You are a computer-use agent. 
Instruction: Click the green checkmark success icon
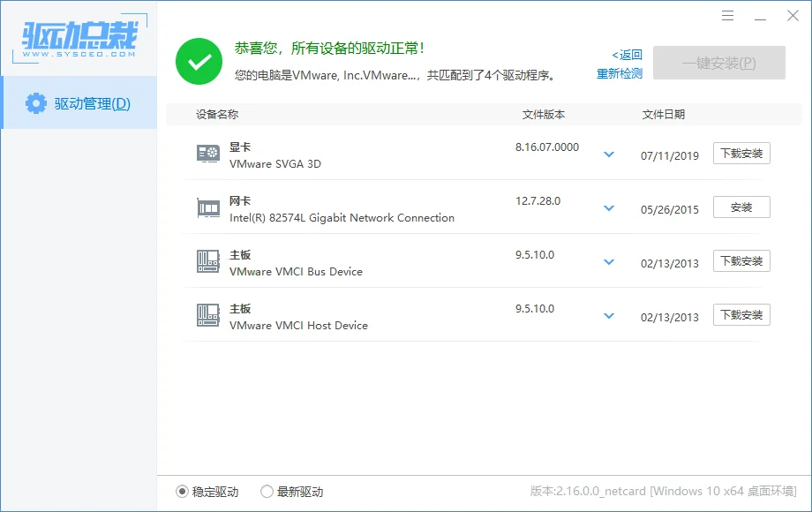(199, 63)
